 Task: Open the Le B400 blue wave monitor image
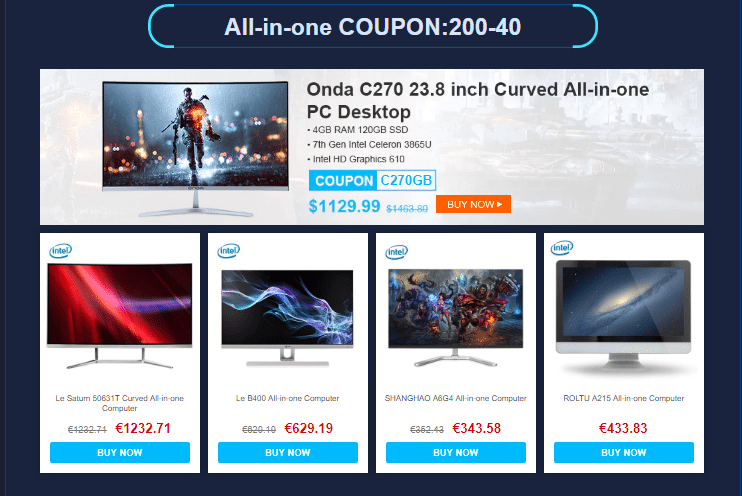[287, 318]
